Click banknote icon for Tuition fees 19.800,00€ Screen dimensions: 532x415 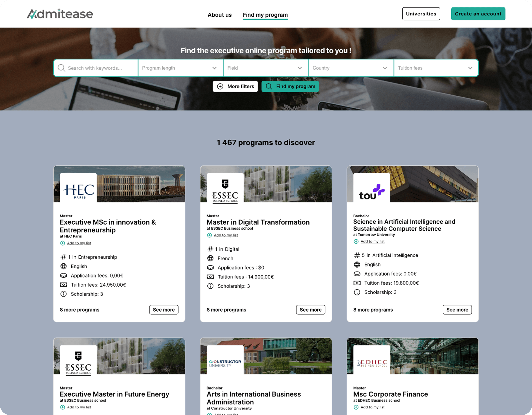point(357,283)
